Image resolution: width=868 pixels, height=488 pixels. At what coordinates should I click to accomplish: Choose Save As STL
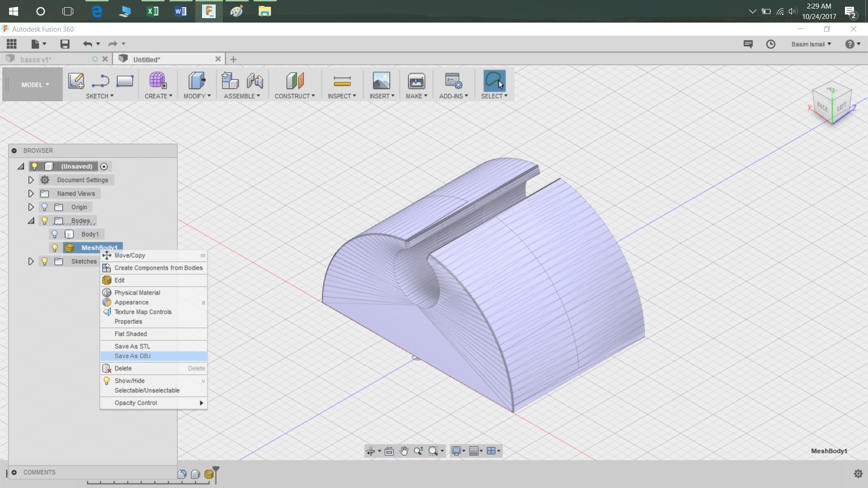tap(154, 346)
